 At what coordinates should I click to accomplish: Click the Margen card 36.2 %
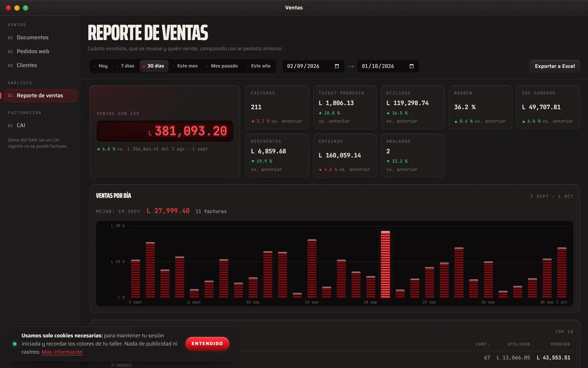(x=481, y=107)
